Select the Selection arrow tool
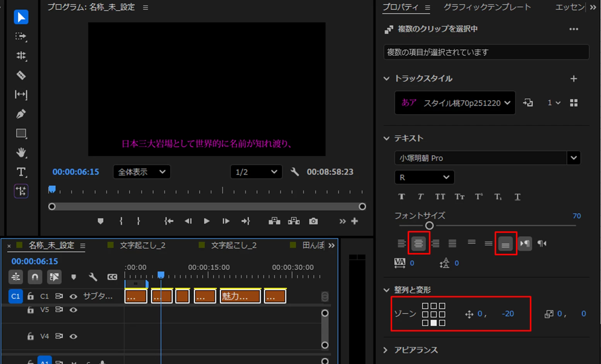Viewport: 601px width, 364px height. tap(21, 17)
